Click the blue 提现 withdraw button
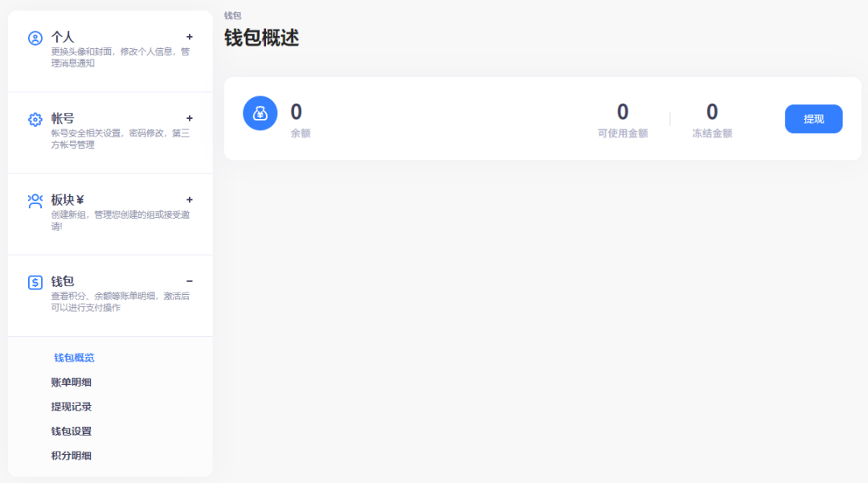This screenshot has width=868, height=483. pyautogui.click(x=813, y=119)
